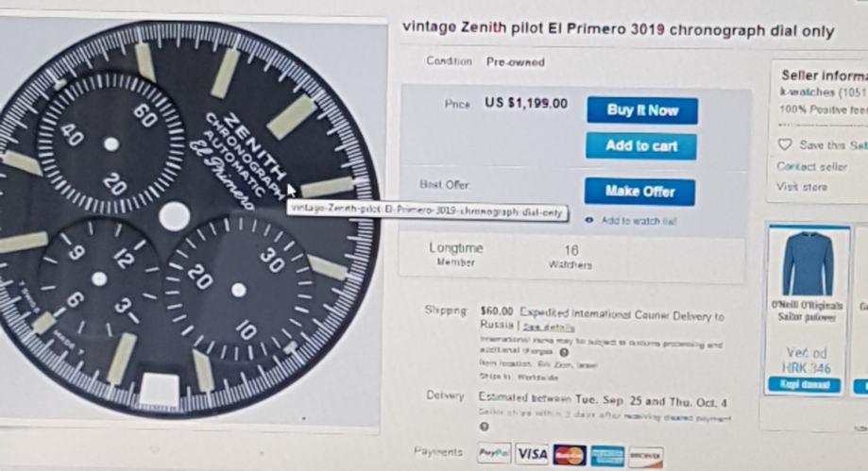Select the MasterCard payment icon
Viewport: 868px width, 471px height.
pos(570,456)
